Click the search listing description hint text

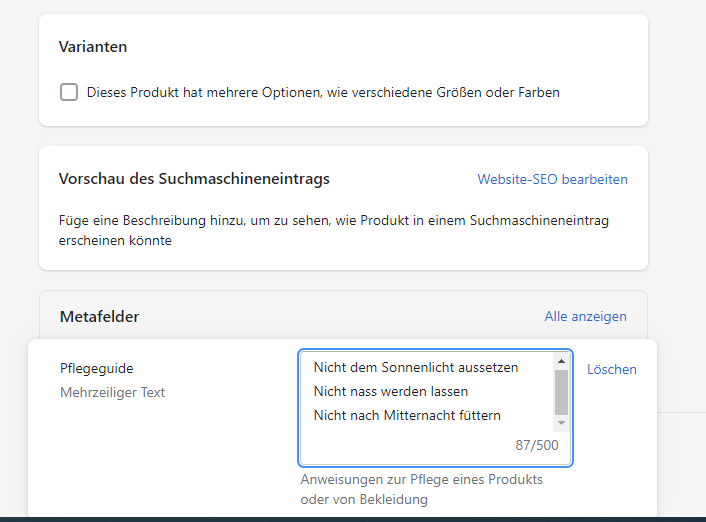pos(334,230)
